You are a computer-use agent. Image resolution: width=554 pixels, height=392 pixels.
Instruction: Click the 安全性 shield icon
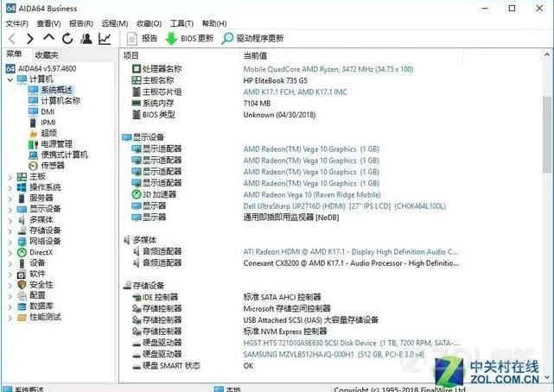[x=22, y=285]
